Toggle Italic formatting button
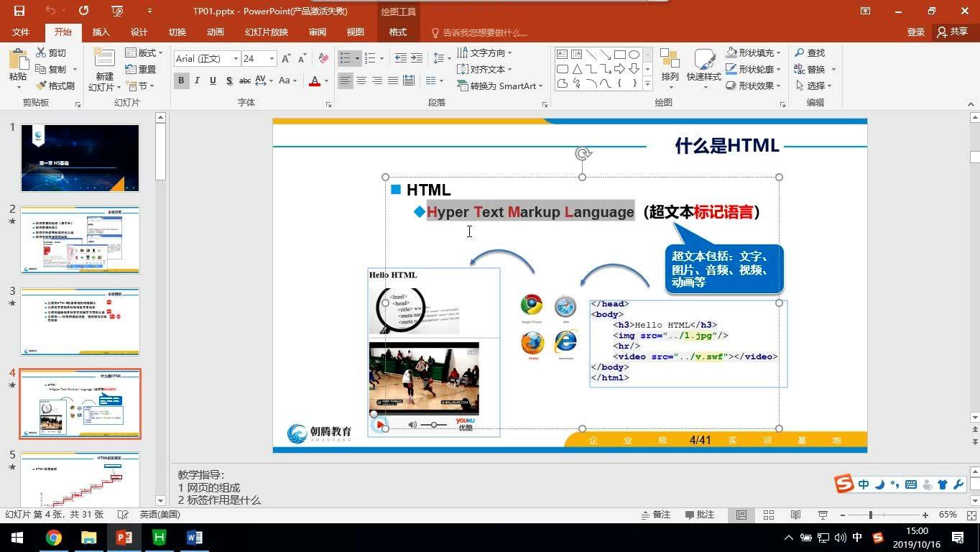The width and height of the screenshot is (980, 552). point(197,81)
